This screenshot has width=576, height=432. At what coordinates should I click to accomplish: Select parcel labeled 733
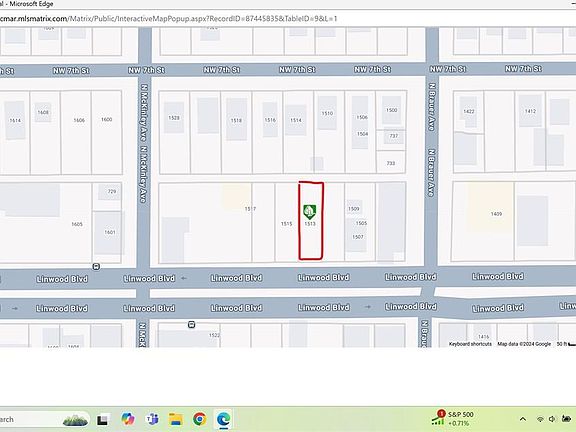(x=391, y=163)
